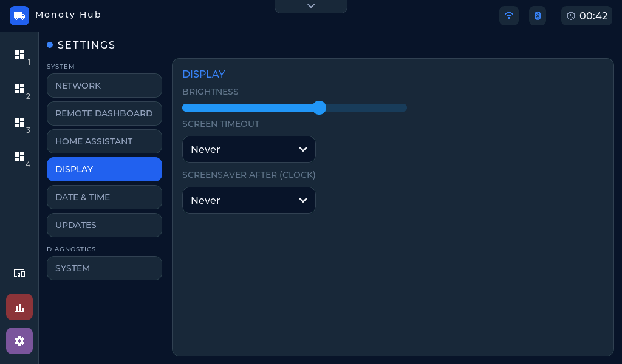Open the red bar chart statistics icon

click(19, 307)
